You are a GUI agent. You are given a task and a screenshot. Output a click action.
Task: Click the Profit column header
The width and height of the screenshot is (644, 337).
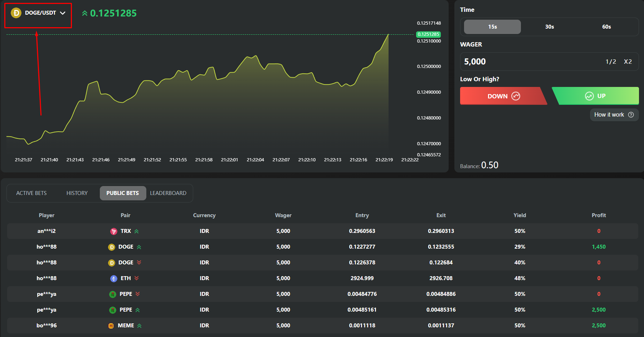point(599,215)
